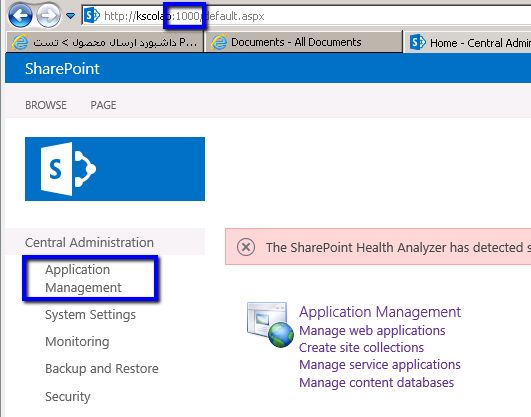The height and width of the screenshot is (417, 531).
Task: Open Monitoring in the left nav
Action: (x=77, y=341)
